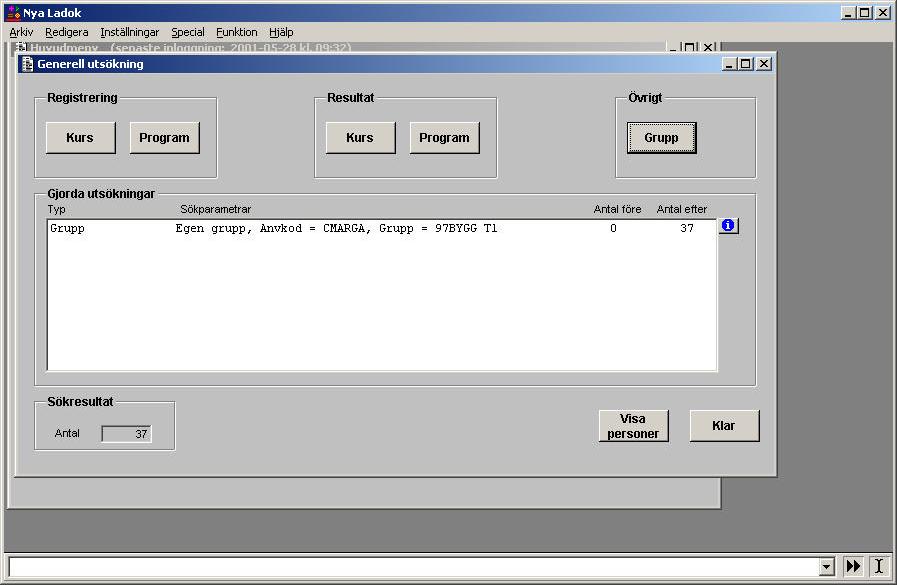This screenshot has height=585, width=897.
Task: Click Kurs button under Registrering
Action: pos(81,138)
